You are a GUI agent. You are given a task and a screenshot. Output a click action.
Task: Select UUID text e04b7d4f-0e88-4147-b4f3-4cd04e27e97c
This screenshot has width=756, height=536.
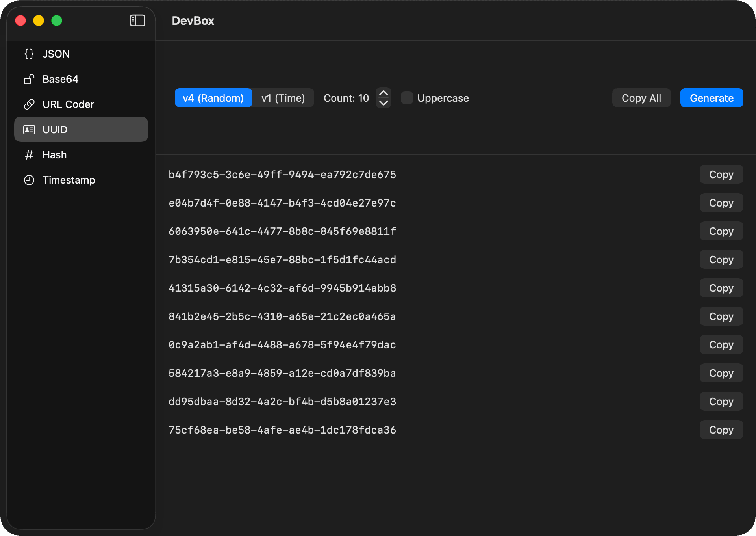282,203
